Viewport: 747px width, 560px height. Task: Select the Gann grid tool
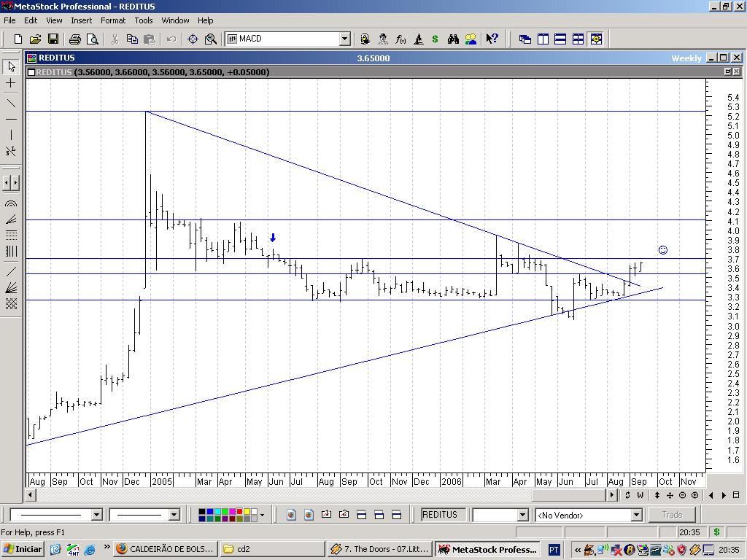pos(11,303)
